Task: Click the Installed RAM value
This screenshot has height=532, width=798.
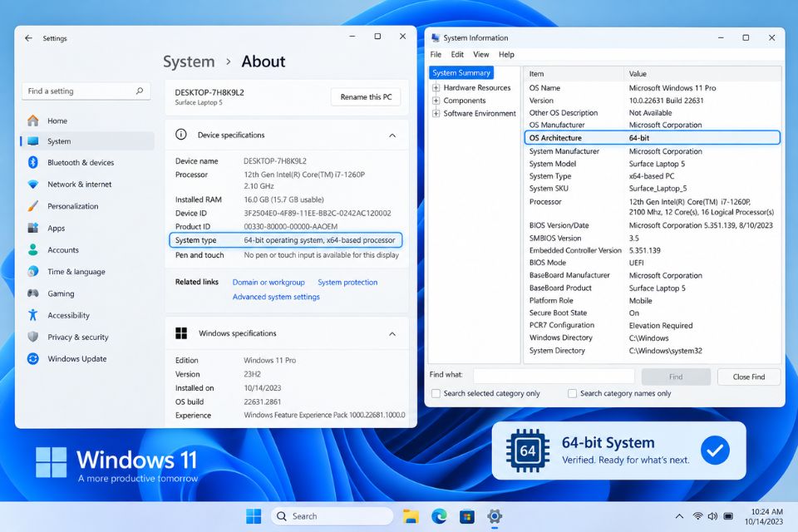Action: click(284, 199)
